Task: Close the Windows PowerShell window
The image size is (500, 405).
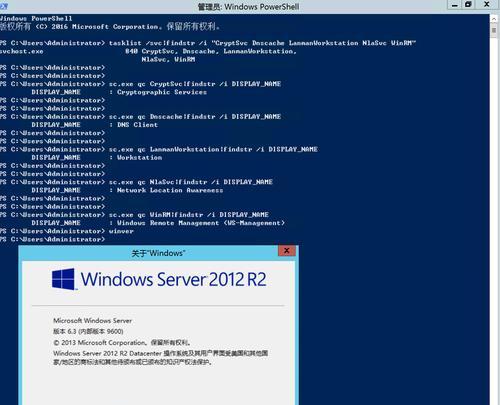Action: [x=486, y=5]
